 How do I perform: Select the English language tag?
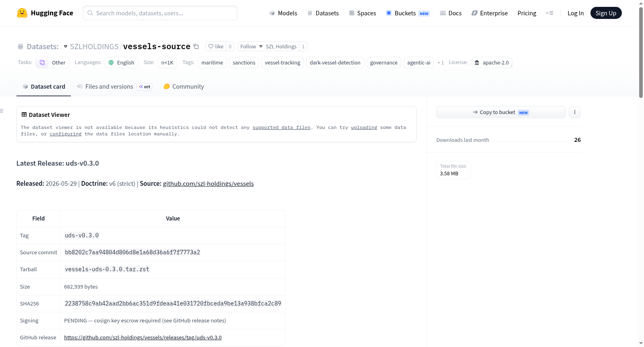coord(121,62)
